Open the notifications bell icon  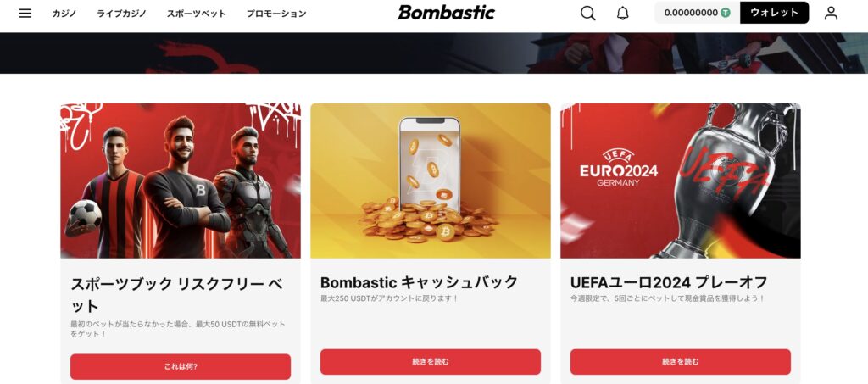coord(623,14)
